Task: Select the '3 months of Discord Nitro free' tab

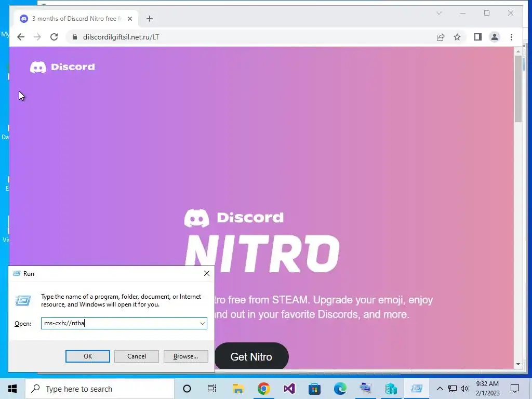Action: click(x=76, y=19)
